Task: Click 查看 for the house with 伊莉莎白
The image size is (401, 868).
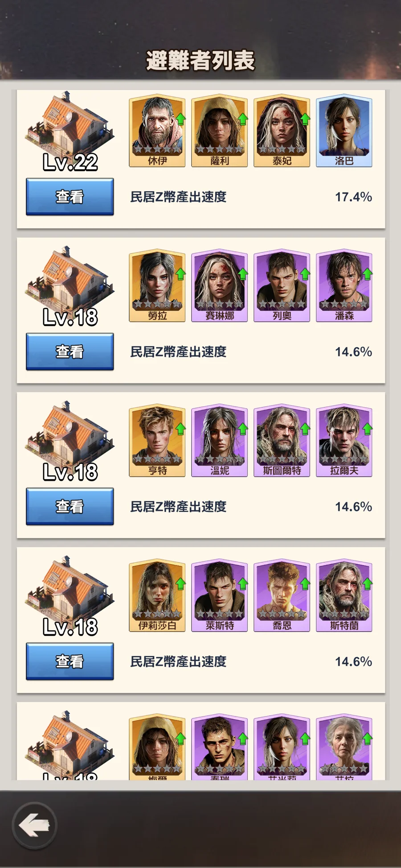Action: [70, 661]
